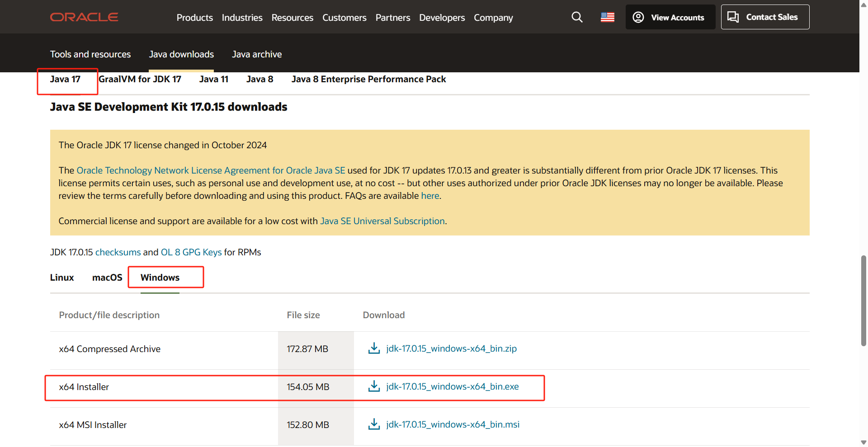The width and height of the screenshot is (868, 447).
Task: Click the Oracle logo
Action: pos(84,17)
